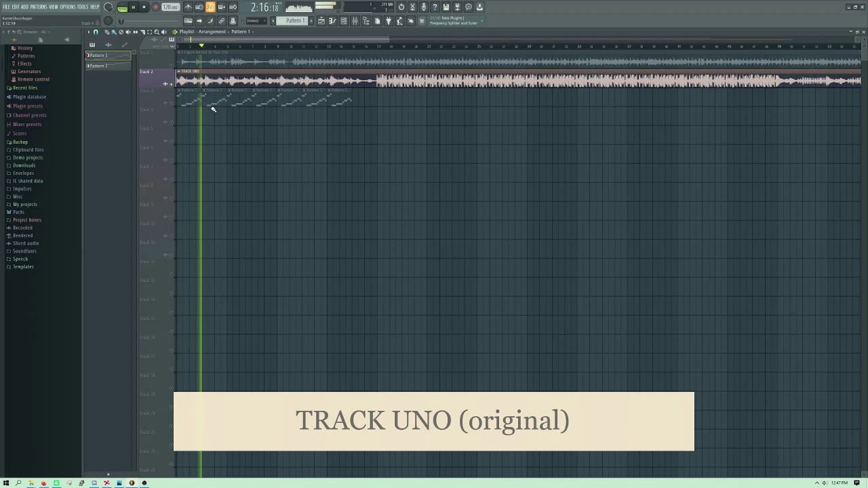
Task: Select Pattern 2 in the picker
Action: coord(108,66)
